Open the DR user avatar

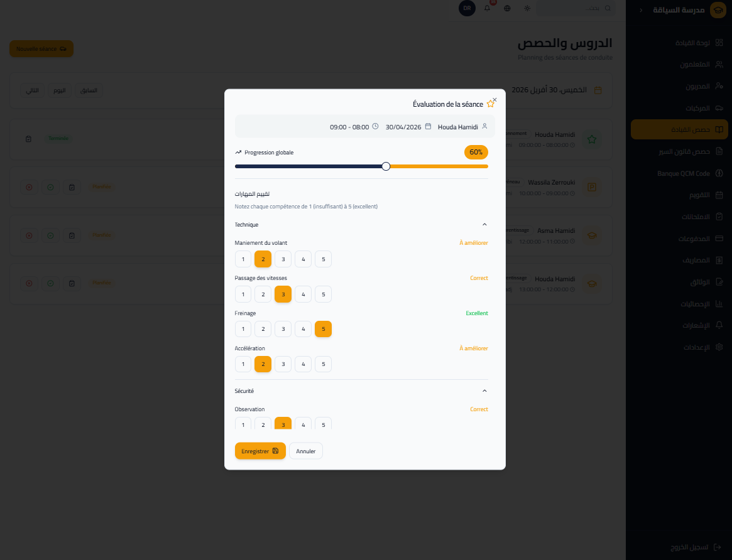point(467,8)
